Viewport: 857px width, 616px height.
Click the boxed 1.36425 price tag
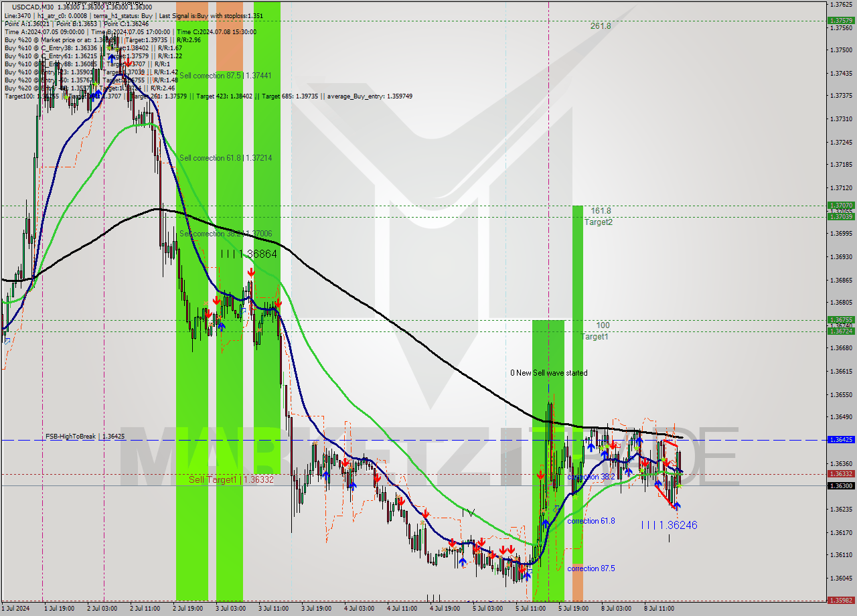(x=841, y=440)
